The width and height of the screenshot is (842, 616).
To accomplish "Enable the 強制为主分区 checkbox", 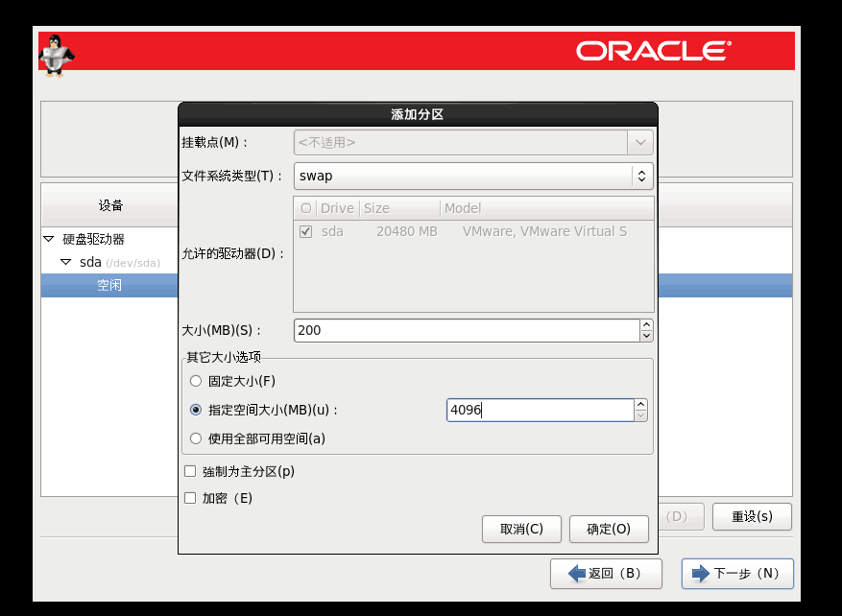I will (x=190, y=472).
